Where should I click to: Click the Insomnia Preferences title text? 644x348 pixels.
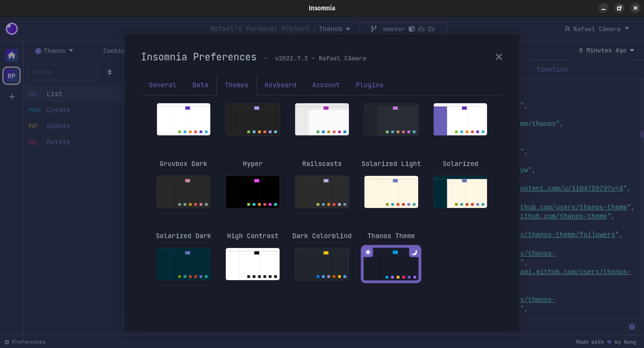click(198, 57)
